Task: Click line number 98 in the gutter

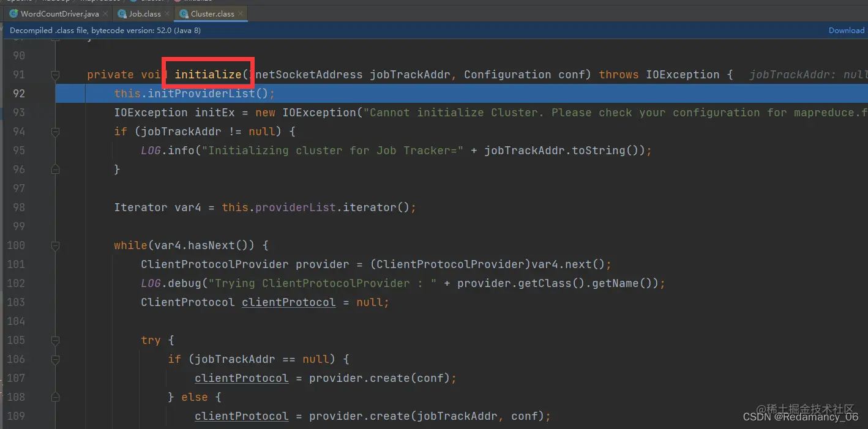Action: 19,207
